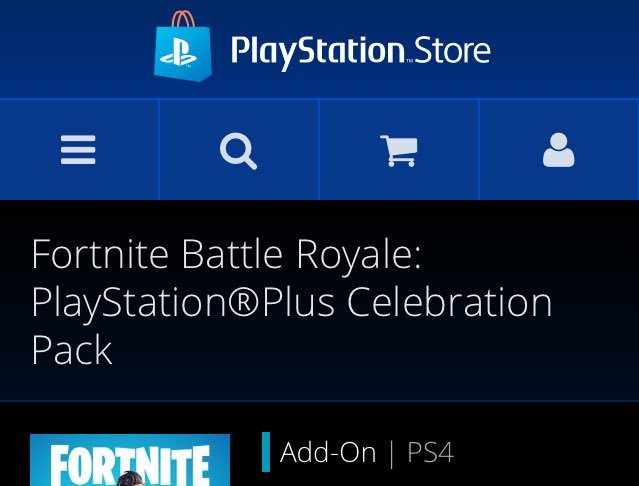Image resolution: width=639 pixels, height=486 pixels.
Task: Click the PS4 platform label
Action: click(430, 452)
